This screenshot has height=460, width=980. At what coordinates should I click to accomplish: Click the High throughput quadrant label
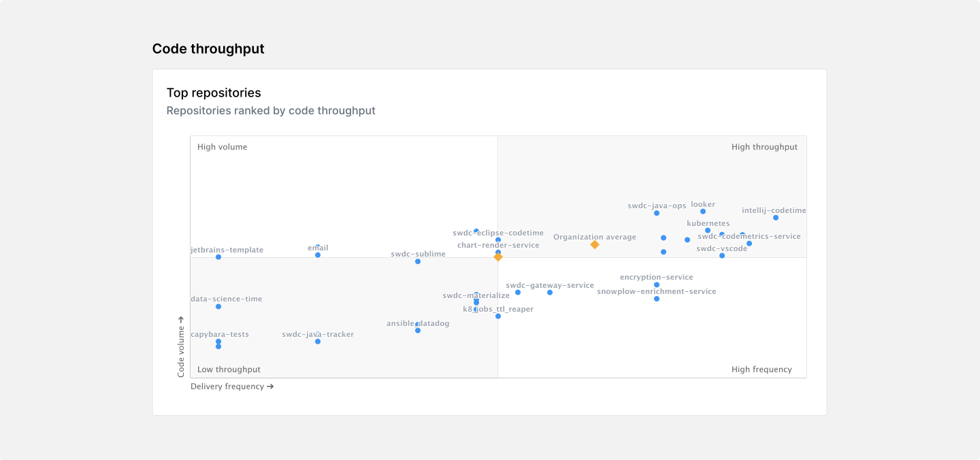(764, 147)
